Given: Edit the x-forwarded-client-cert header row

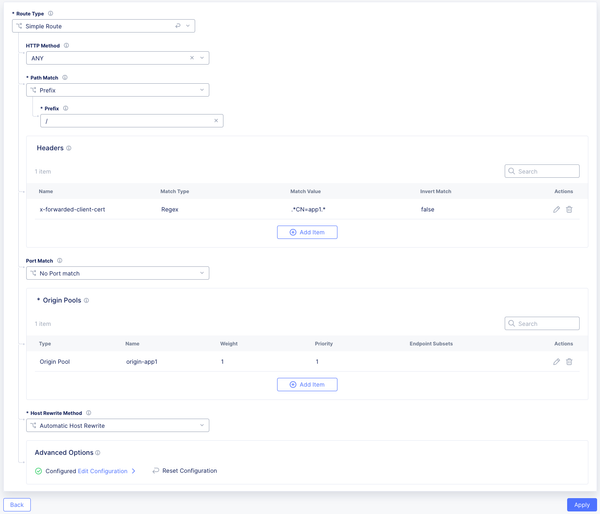Looking at the screenshot, I should coord(556,210).
